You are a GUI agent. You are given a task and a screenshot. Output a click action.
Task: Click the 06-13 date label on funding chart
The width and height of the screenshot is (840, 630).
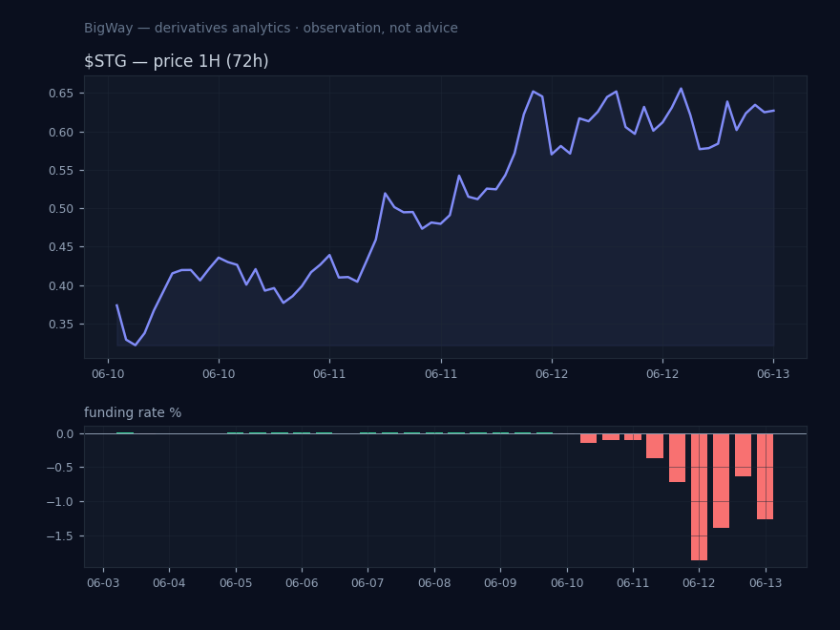(766, 583)
